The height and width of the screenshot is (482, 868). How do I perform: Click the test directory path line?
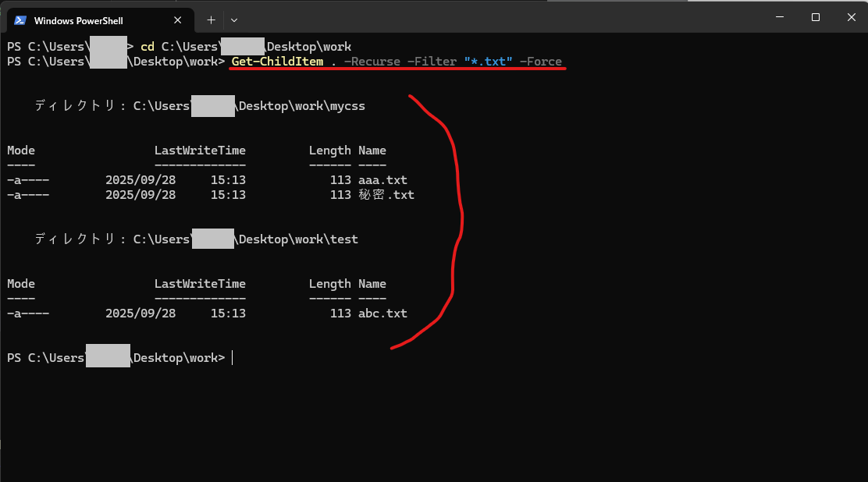click(196, 239)
